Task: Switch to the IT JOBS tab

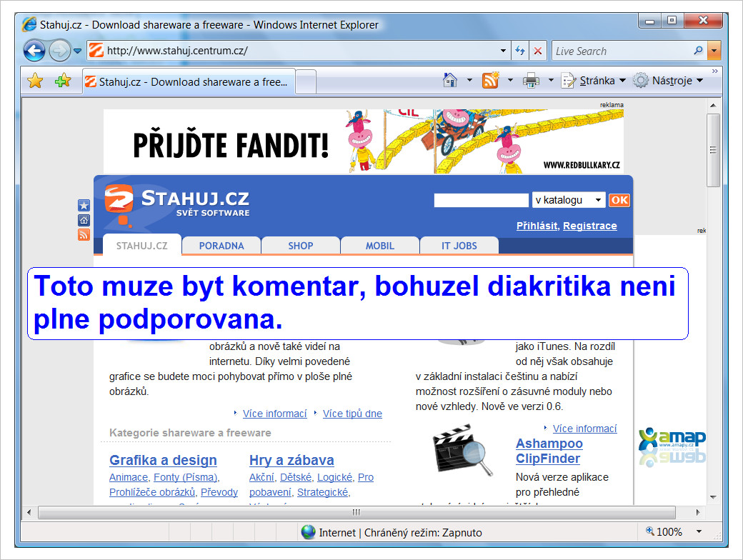Action: click(459, 246)
